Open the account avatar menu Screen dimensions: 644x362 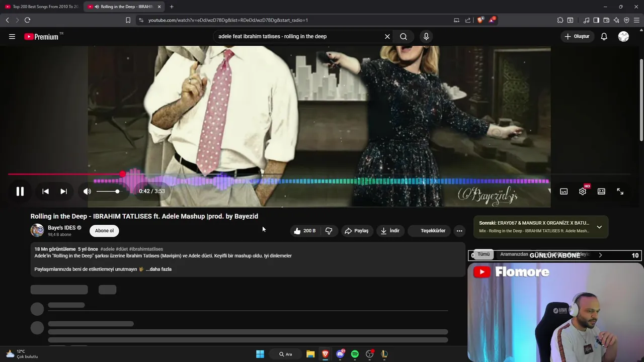(623, 36)
